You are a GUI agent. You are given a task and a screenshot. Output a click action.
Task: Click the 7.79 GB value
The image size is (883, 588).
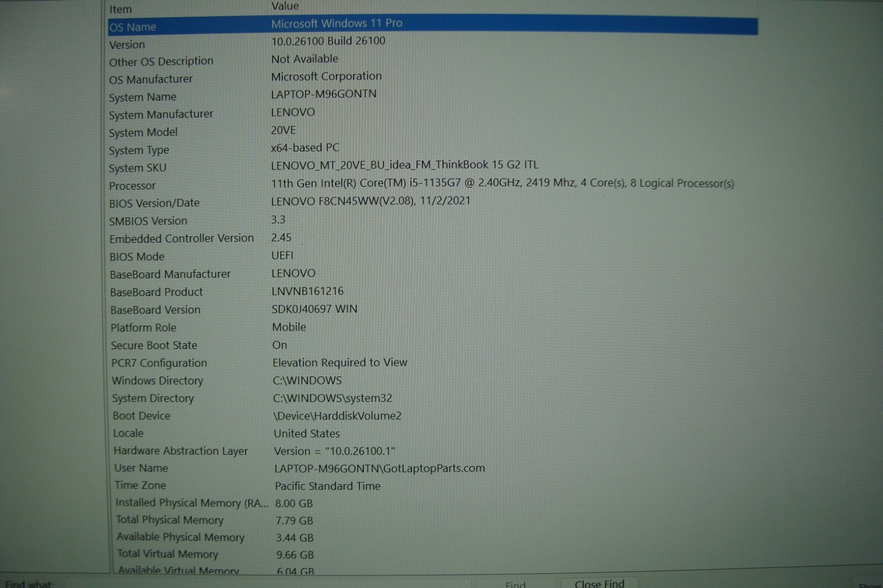[x=294, y=520]
